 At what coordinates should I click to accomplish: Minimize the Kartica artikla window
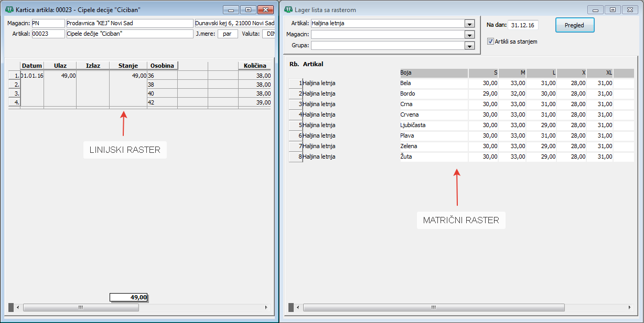pyautogui.click(x=231, y=9)
